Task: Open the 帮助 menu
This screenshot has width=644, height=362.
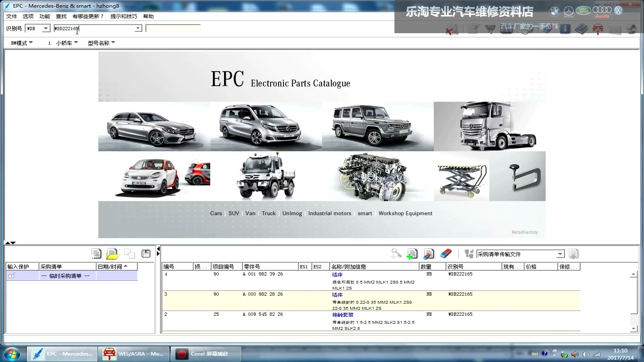Action: (148, 16)
